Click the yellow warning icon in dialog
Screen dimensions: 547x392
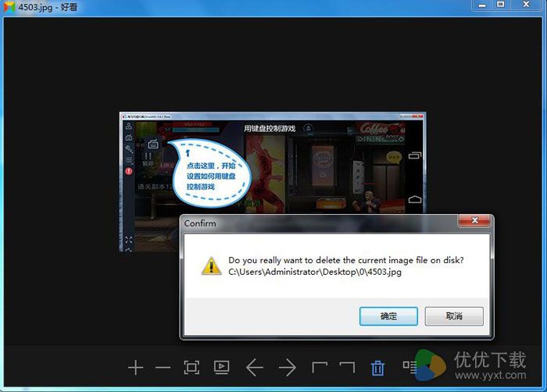(211, 266)
